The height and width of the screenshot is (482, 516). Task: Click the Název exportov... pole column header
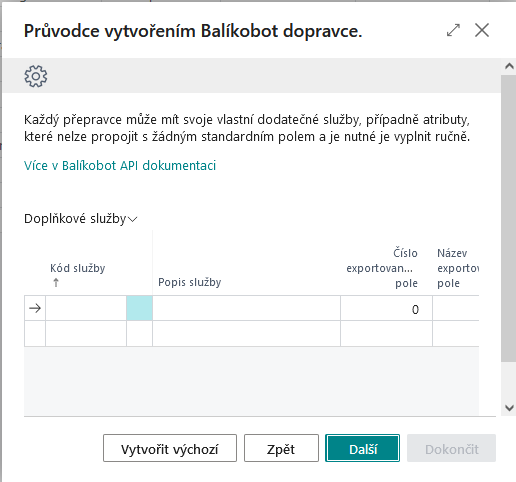(458, 268)
